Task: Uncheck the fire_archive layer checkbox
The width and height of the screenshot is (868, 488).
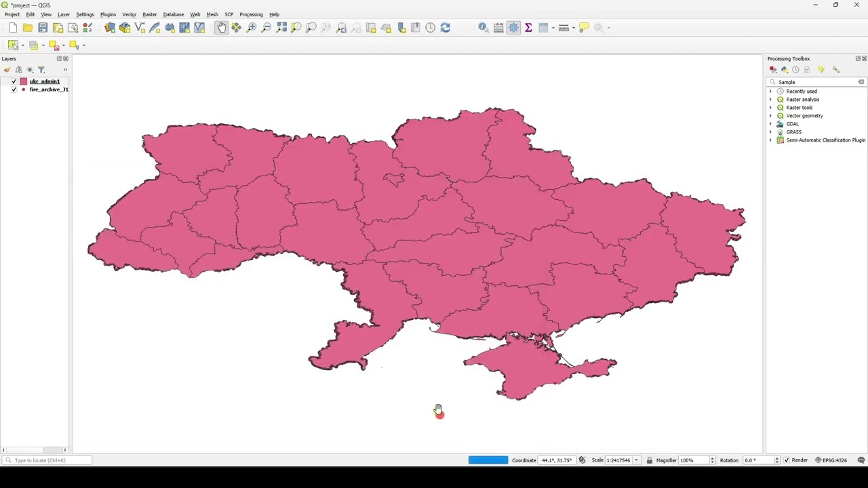Action: [14, 89]
